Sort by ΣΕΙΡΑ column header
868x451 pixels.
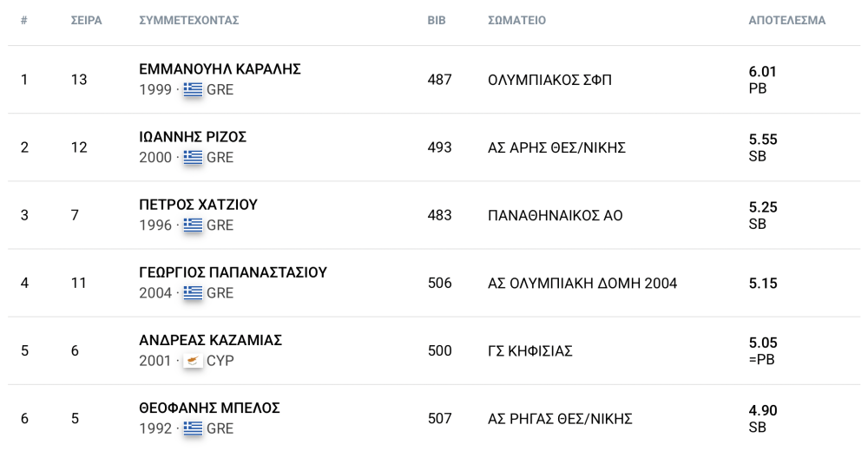pyautogui.click(x=86, y=21)
